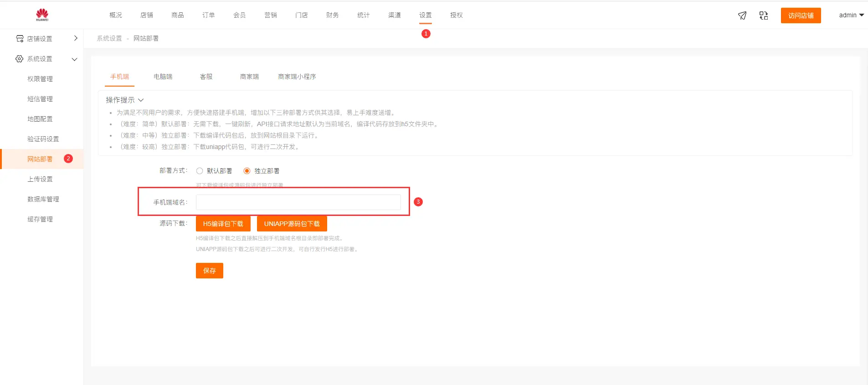Switch to the 商家端小程序 tab

click(x=297, y=77)
